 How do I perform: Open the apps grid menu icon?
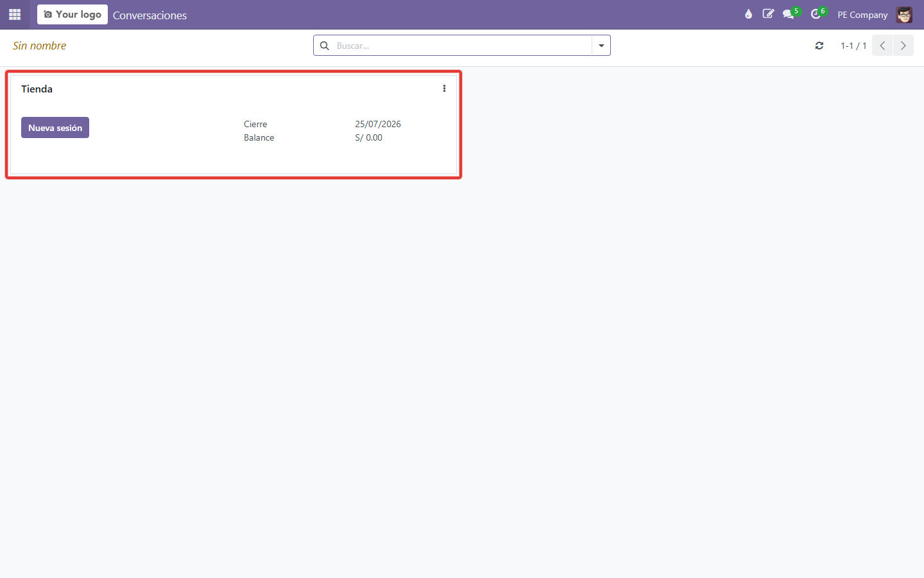tap(15, 14)
